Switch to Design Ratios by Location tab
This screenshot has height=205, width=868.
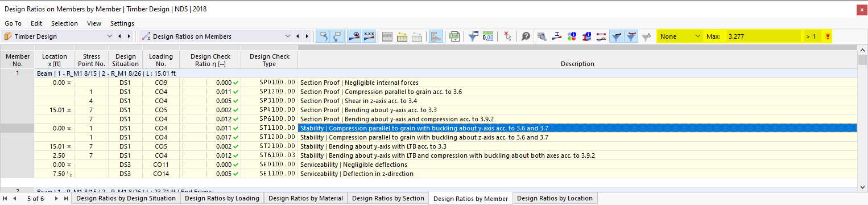pos(555,198)
